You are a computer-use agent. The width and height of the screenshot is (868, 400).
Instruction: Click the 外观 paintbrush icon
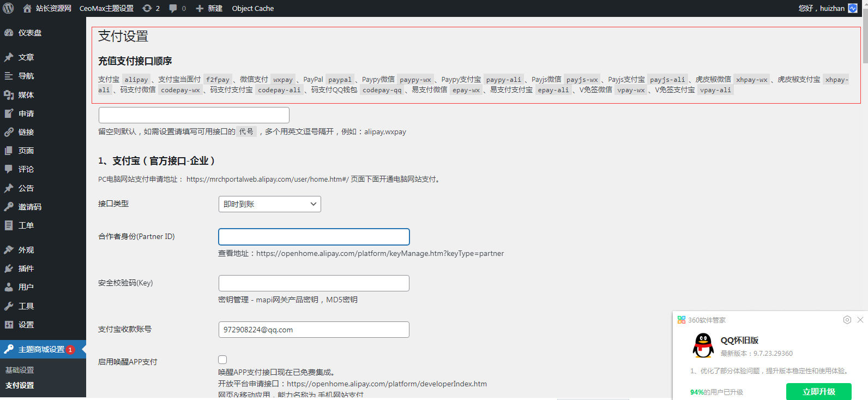tap(9, 250)
